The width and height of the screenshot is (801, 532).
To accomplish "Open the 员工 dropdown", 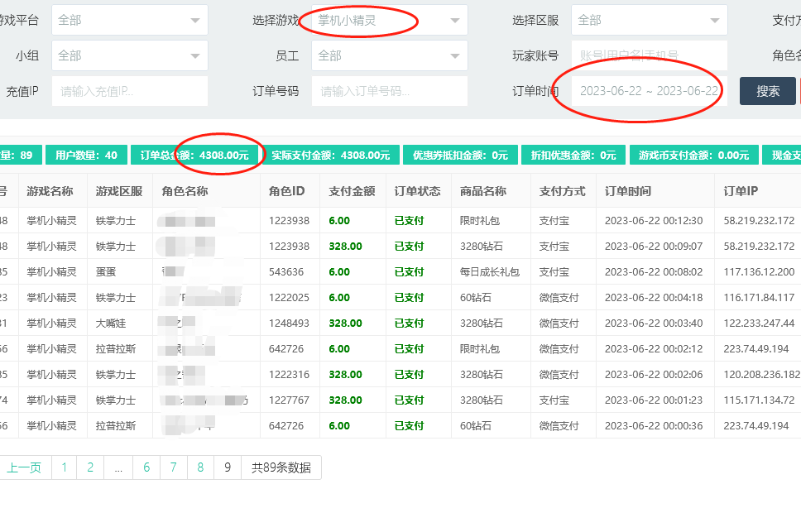I will tap(389, 55).
